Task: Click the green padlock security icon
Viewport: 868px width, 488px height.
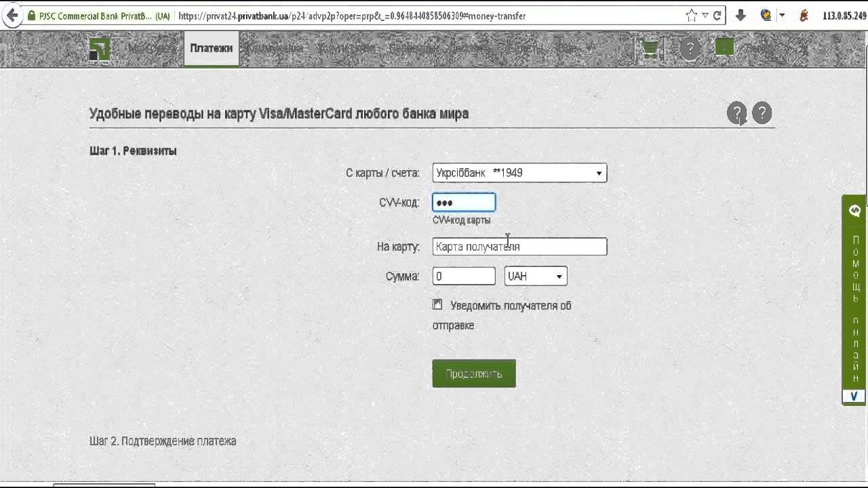Action: (31, 15)
